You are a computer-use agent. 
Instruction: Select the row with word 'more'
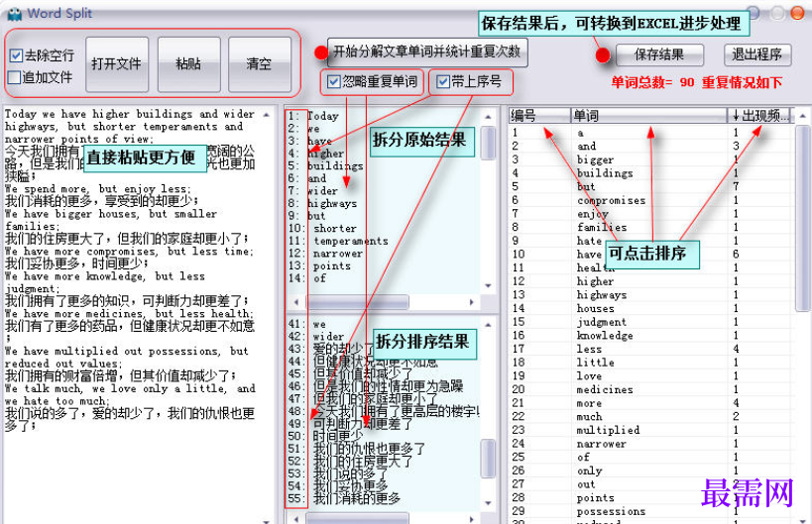pos(650,403)
